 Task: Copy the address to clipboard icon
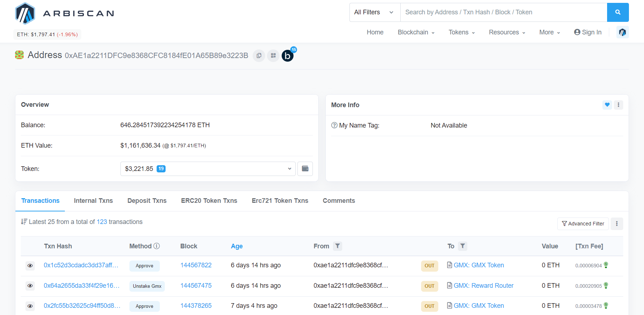[259, 56]
